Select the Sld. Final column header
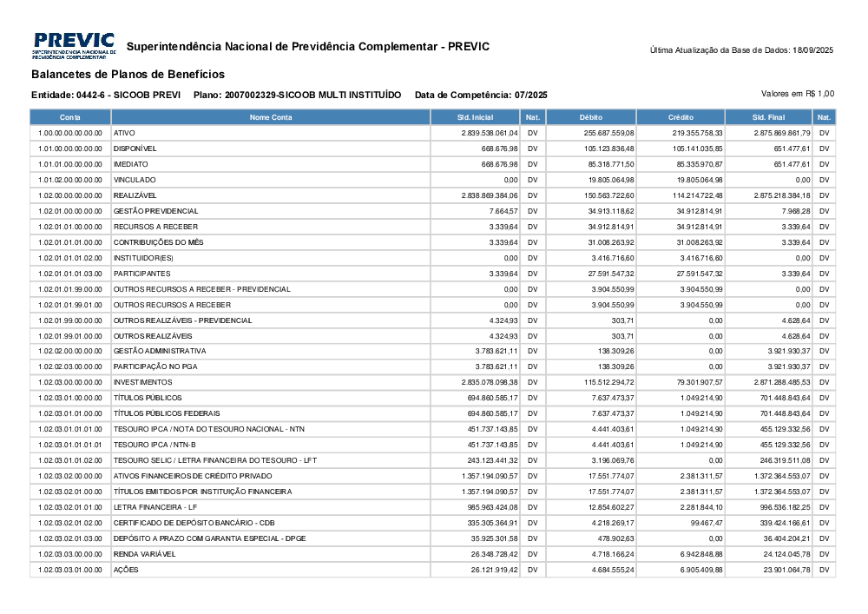The height and width of the screenshot is (614, 868). coord(768,117)
